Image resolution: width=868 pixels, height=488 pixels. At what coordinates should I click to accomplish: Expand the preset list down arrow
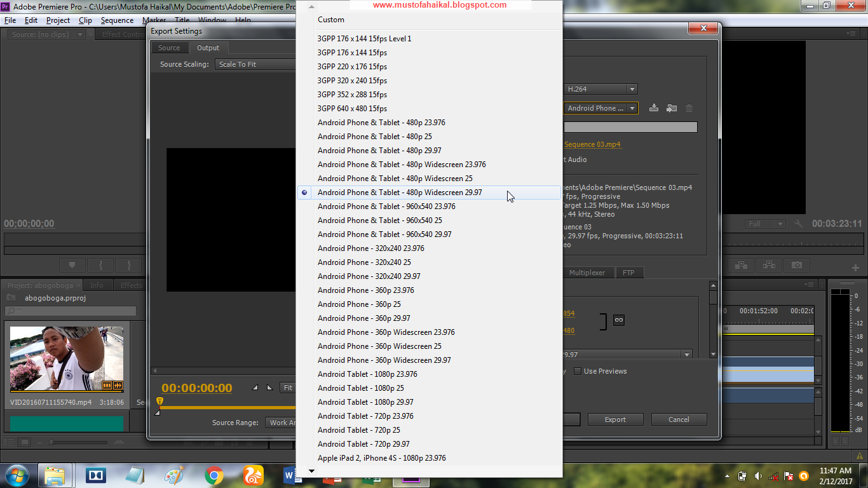click(x=311, y=471)
